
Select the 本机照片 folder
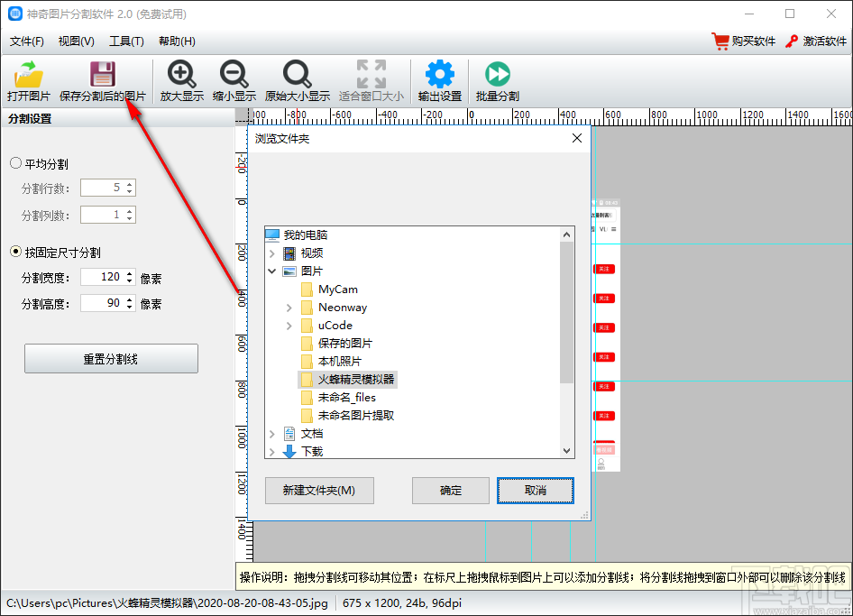pos(339,361)
